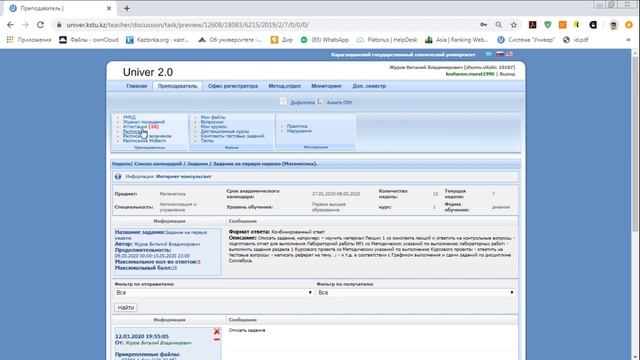Screen dimensions: 640x360
Task: Open the Мониторинг tab
Action: pyautogui.click(x=327, y=86)
